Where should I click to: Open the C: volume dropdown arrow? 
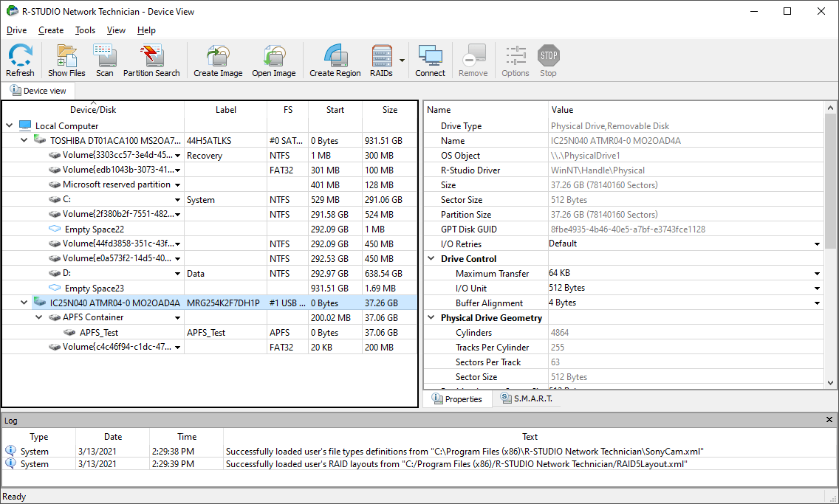tap(178, 200)
